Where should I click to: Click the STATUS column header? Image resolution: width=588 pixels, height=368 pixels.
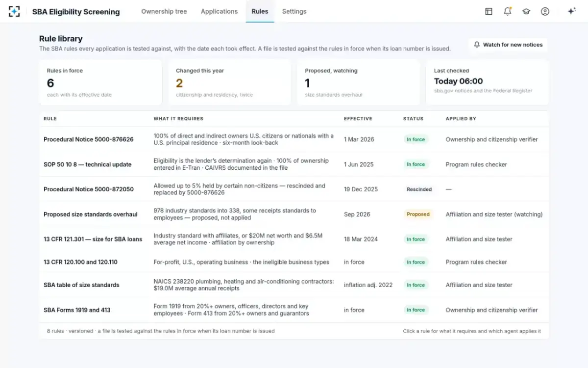coord(413,119)
